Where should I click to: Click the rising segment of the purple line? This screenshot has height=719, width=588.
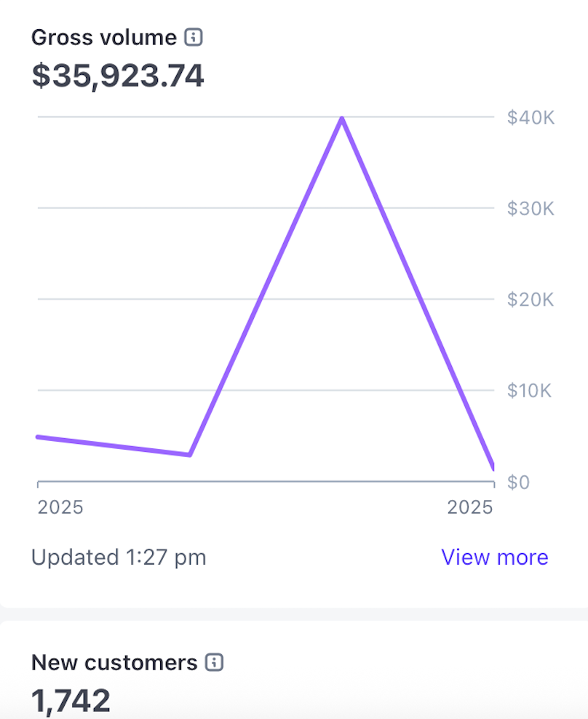[266, 286]
